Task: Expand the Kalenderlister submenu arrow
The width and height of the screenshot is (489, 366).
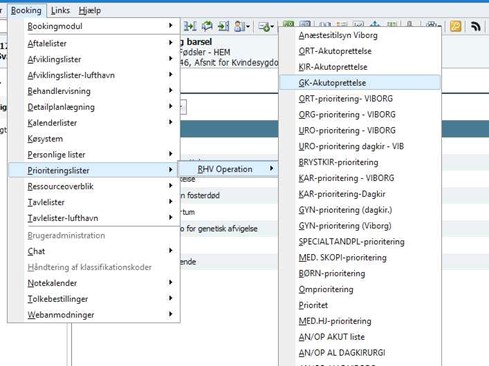Action: coord(170,122)
